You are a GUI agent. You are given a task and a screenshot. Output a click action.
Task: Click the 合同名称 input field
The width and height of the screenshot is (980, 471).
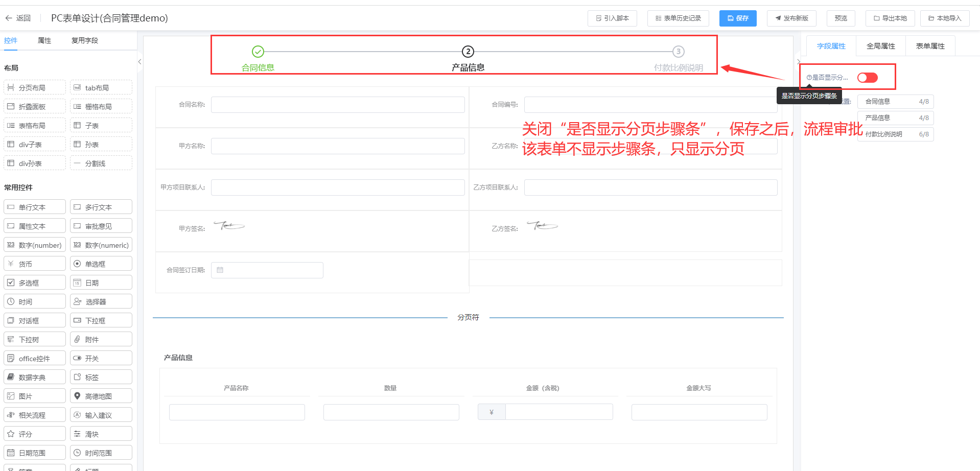[x=337, y=105]
